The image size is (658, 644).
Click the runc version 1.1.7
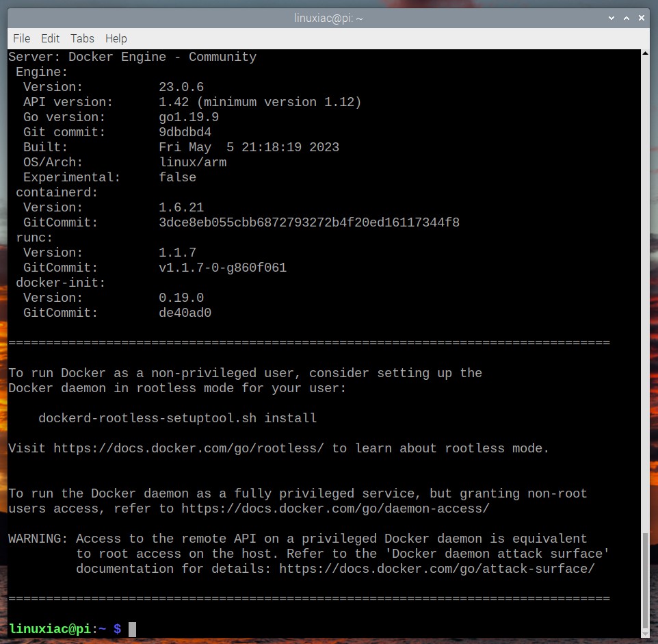tap(178, 253)
